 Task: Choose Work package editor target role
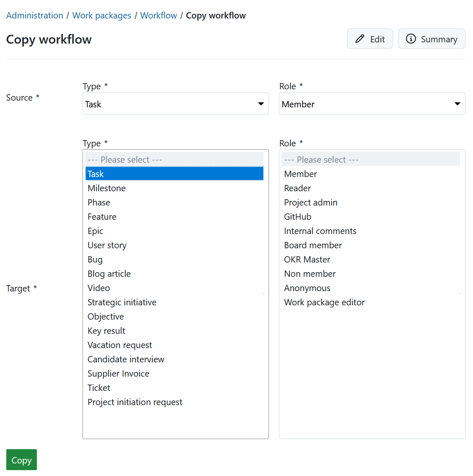[x=324, y=302]
